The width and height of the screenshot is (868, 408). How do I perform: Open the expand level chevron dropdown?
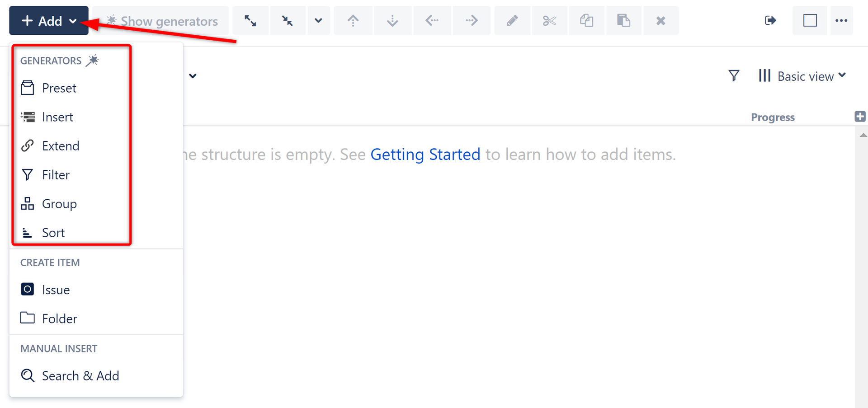319,21
